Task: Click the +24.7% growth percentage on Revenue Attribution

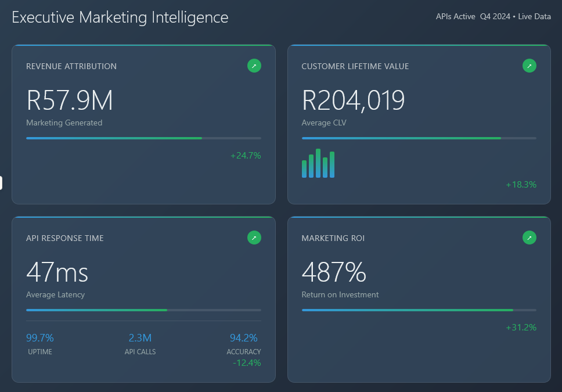Action: [246, 156]
